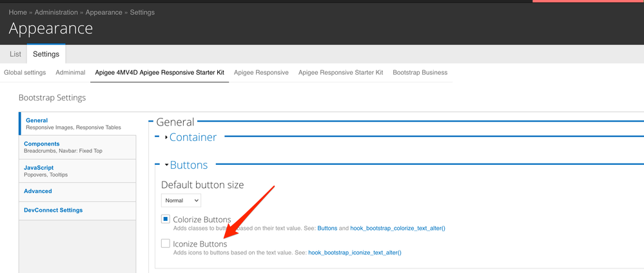Go to Appearance breadcrumb link
The image size is (644, 273).
(x=104, y=12)
